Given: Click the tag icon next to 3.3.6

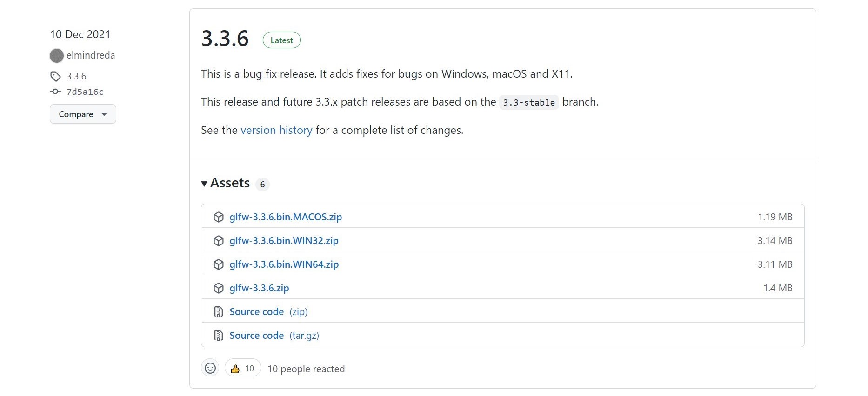Looking at the screenshot, I should pyautogui.click(x=55, y=76).
